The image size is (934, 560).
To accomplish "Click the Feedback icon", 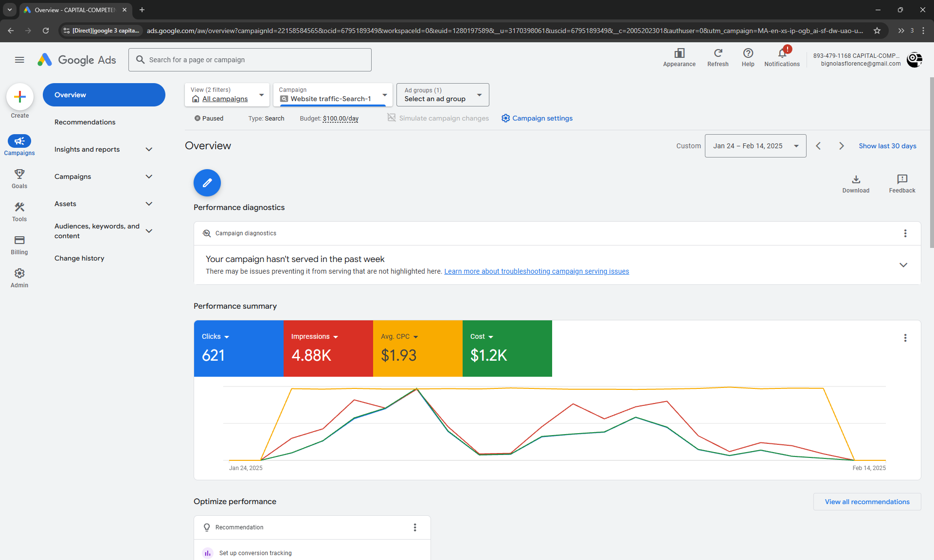I will click(902, 179).
